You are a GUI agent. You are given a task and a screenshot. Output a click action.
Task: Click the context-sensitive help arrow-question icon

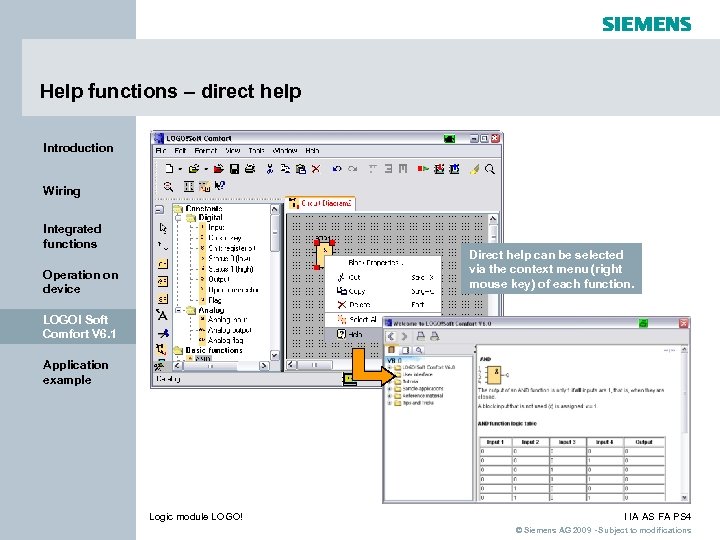click(x=220, y=186)
